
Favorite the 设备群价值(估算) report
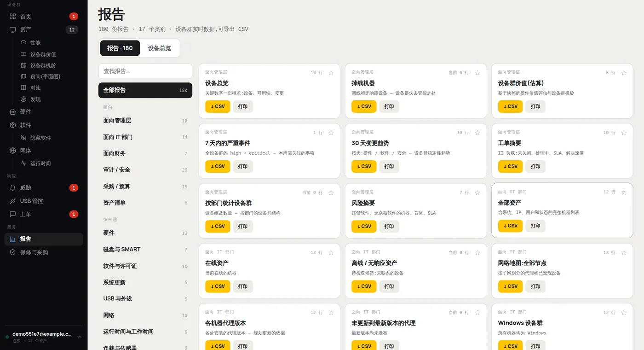pos(624,73)
